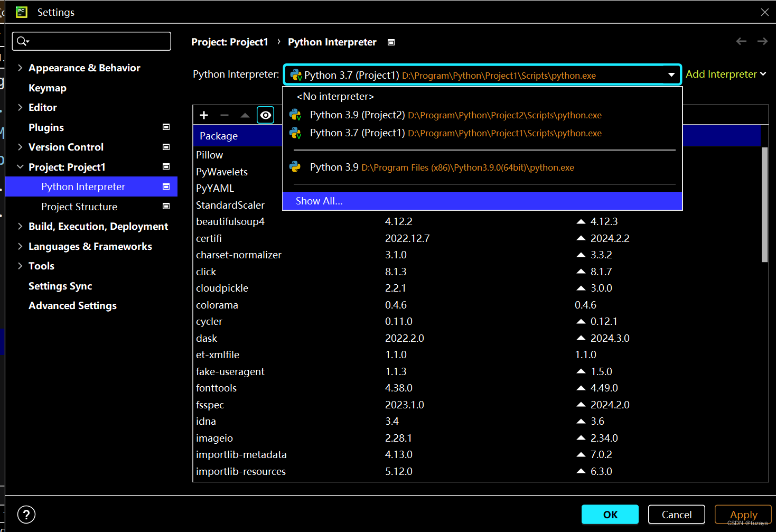Click the back navigation arrow
Image resolution: width=776 pixels, height=532 pixels.
click(x=741, y=41)
